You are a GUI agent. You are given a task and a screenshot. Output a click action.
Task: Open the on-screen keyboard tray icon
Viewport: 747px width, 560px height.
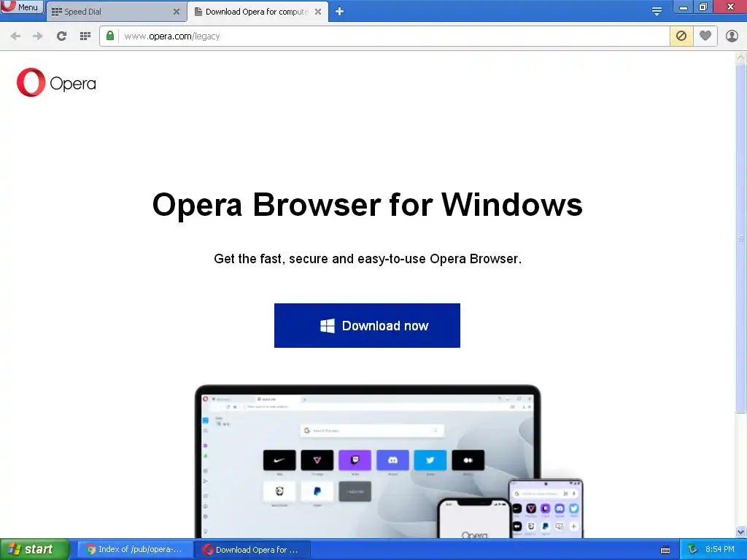(665, 550)
